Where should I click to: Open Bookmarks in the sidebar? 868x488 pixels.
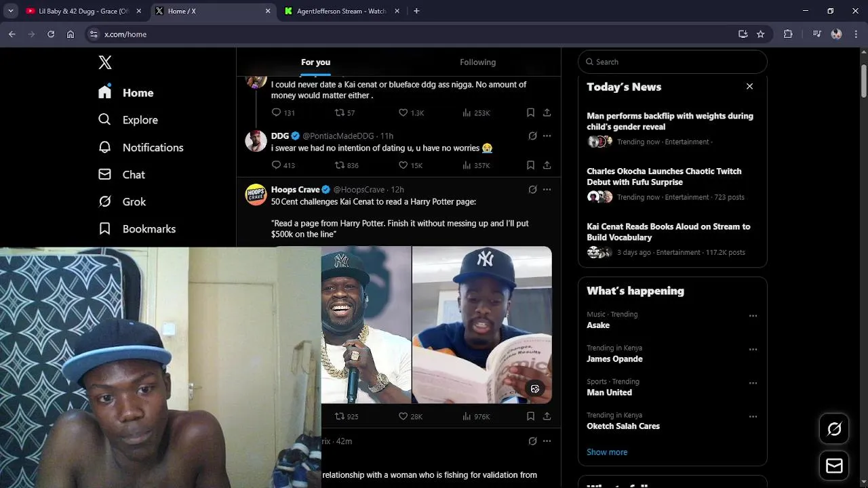[x=137, y=228]
